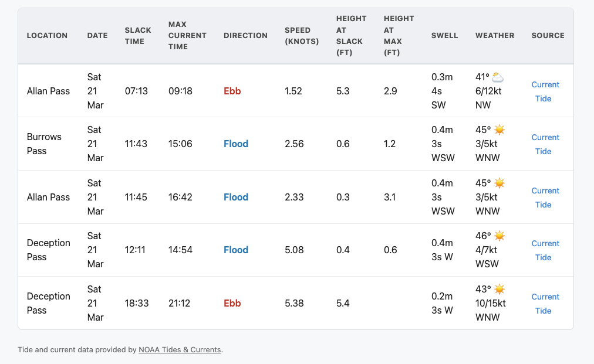
Task: Select the Ebb label in Allan Pass row
Action: 232,91
